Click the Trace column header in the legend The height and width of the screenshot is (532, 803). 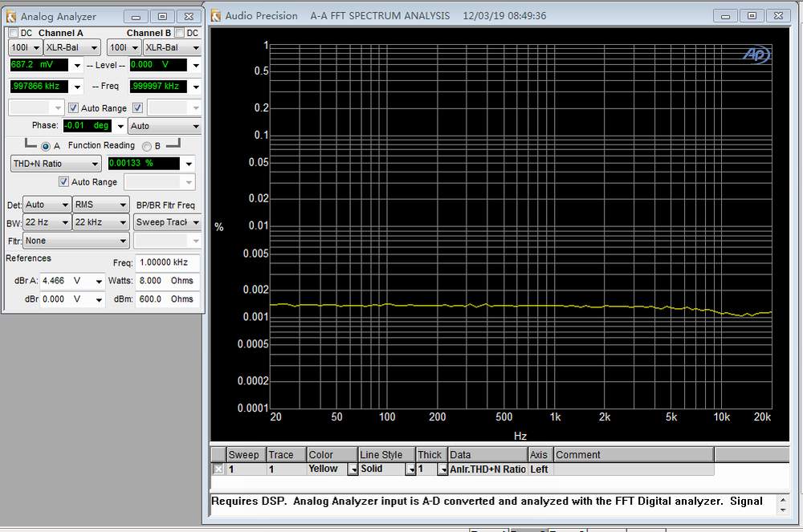[287, 455]
